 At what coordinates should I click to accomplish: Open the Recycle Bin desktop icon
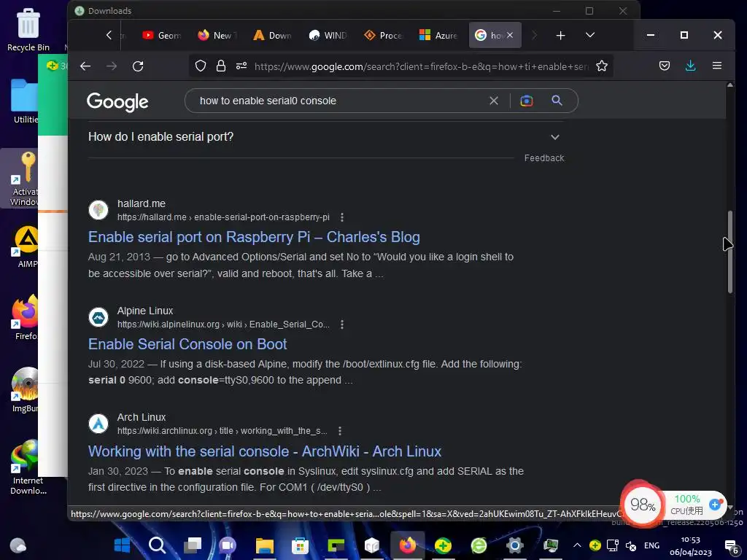click(28, 29)
